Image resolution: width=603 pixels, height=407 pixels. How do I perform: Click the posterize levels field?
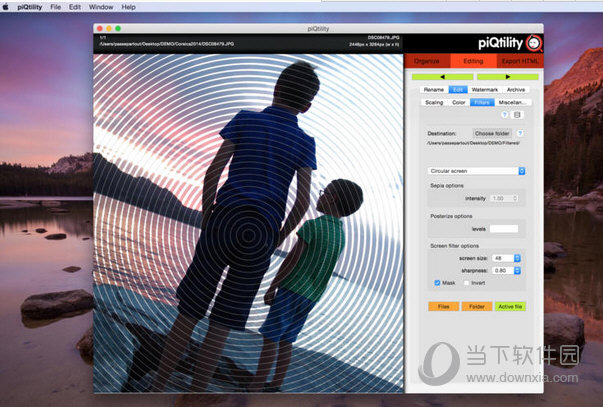point(504,229)
